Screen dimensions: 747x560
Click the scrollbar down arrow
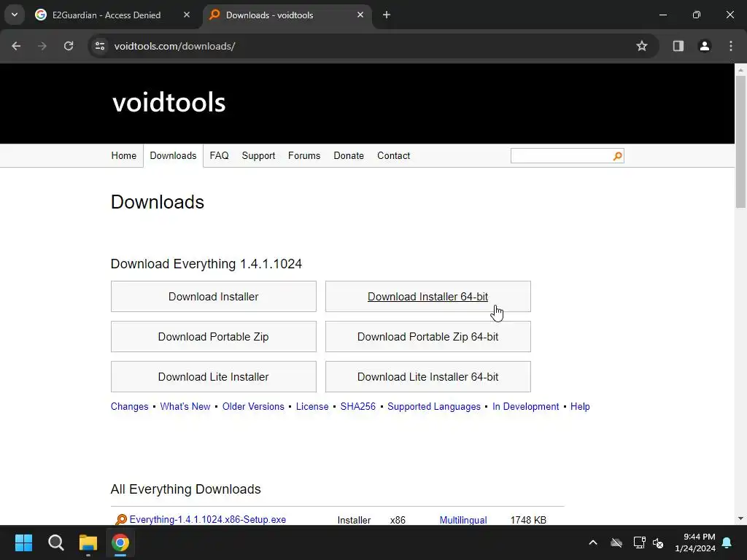pyautogui.click(x=740, y=518)
